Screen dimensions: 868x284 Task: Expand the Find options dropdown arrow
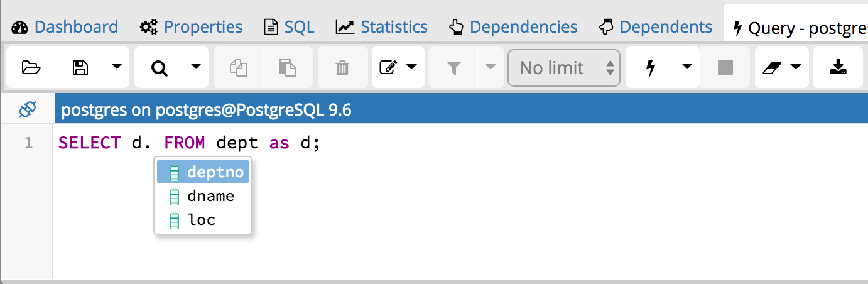[x=195, y=67]
